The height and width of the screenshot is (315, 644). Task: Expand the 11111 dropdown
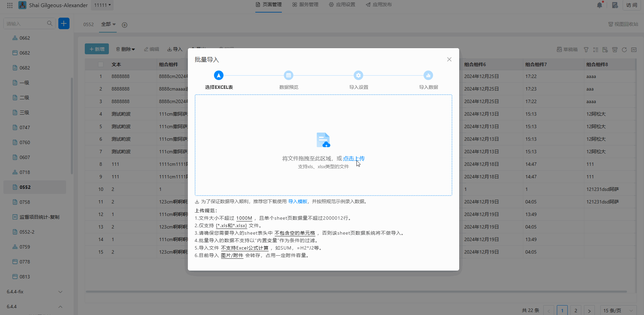pos(103,5)
